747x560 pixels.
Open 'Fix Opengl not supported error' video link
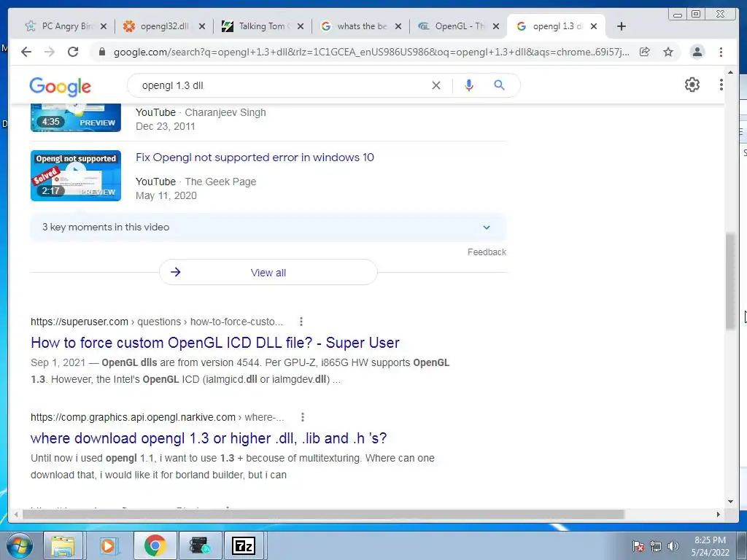pyautogui.click(x=255, y=157)
